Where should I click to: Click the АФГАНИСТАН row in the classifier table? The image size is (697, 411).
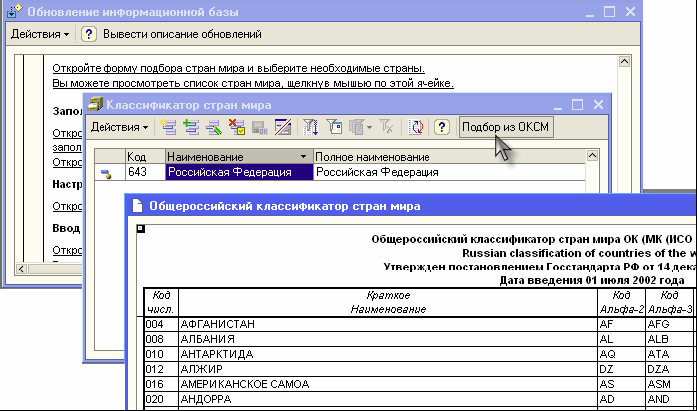[215, 324]
